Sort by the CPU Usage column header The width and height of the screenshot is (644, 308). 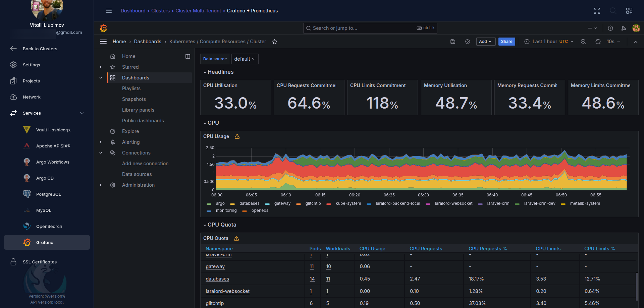pos(372,249)
